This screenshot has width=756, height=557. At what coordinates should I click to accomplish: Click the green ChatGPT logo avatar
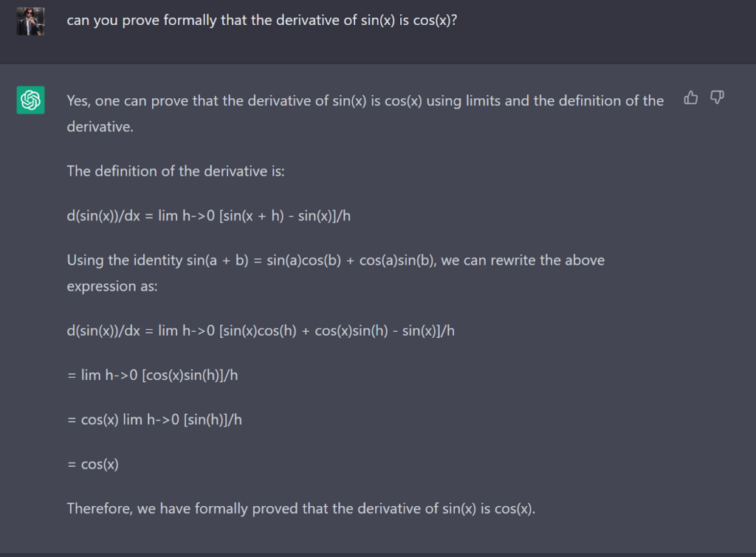point(30,100)
